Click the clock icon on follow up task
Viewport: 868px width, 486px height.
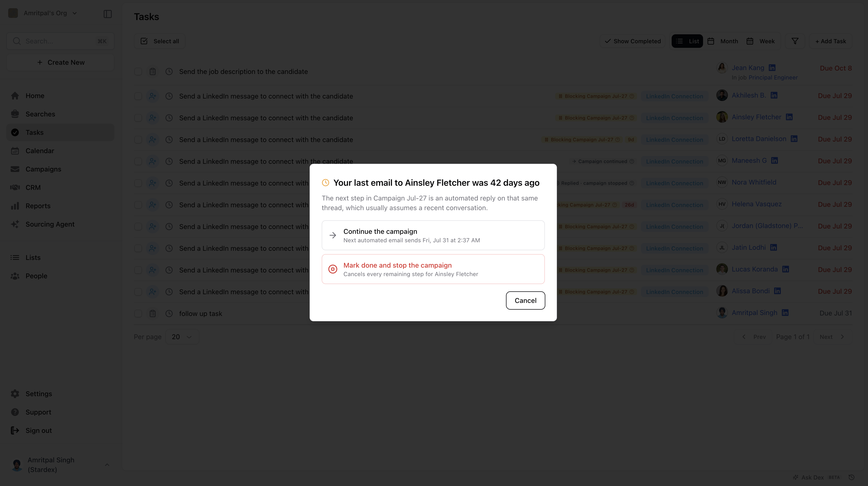(x=169, y=314)
